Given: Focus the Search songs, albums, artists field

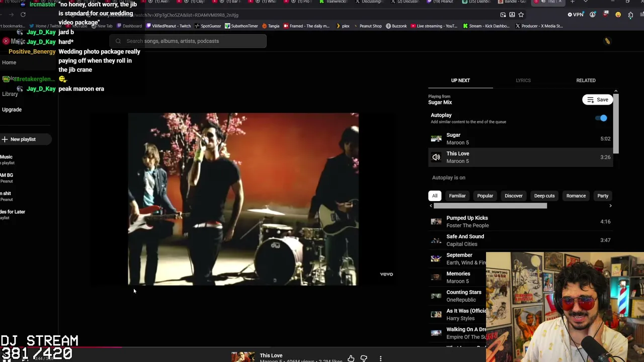Looking at the screenshot, I should (x=188, y=41).
